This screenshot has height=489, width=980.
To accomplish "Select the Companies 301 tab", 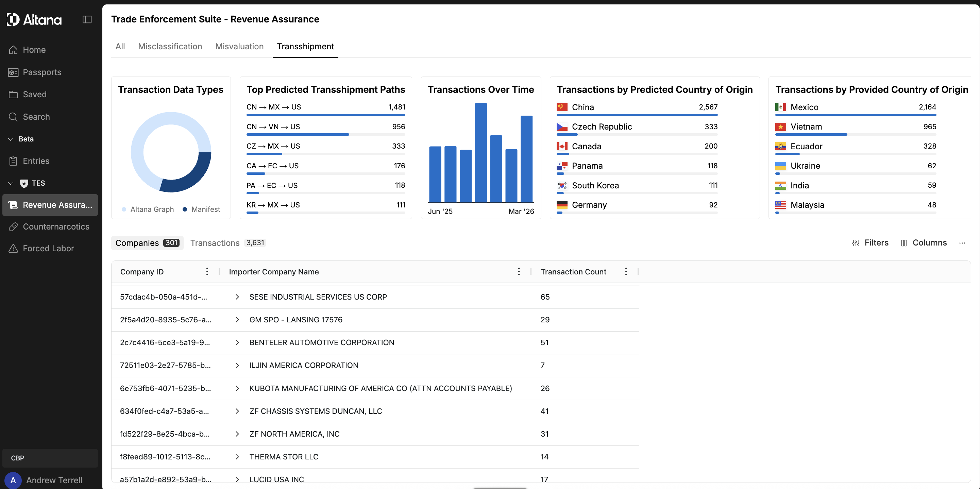I will pos(147,243).
